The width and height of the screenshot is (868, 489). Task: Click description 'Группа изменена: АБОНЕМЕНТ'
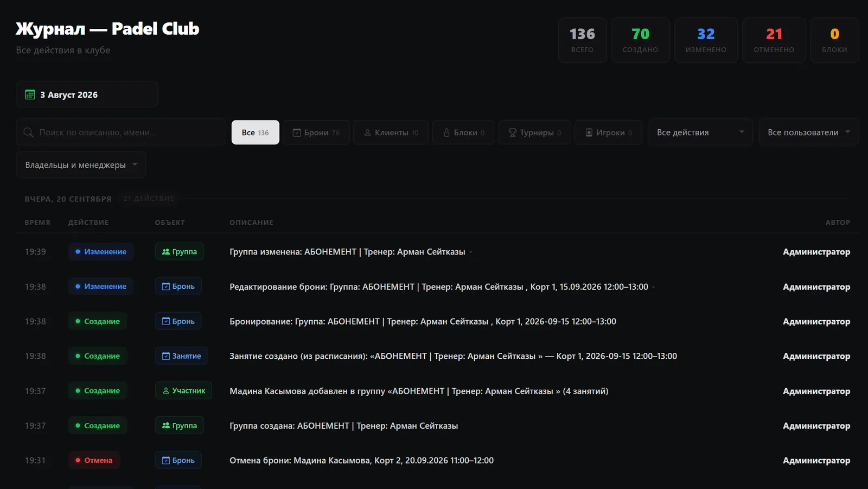click(x=347, y=252)
